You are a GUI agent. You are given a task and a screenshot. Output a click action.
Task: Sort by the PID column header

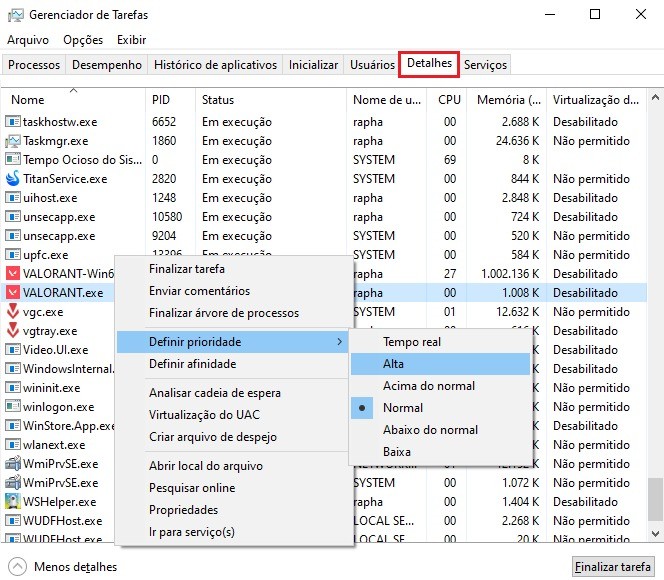[x=171, y=100]
